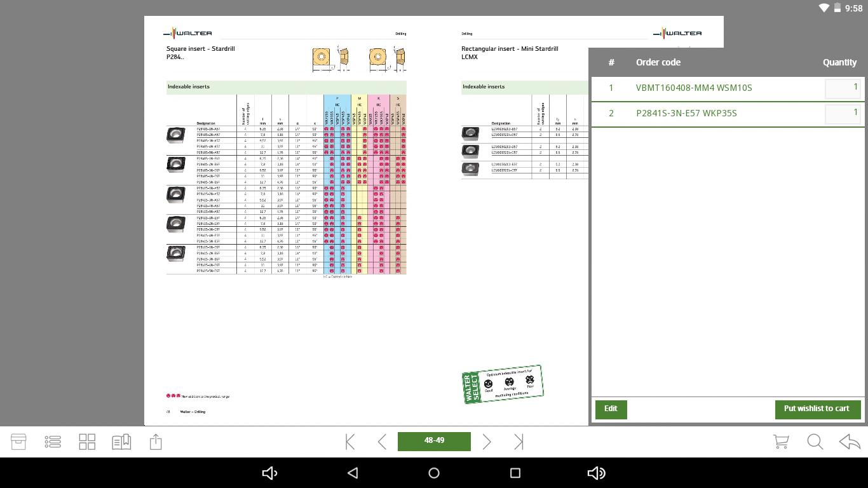868x488 pixels.
Task: Jump to the first page
Action: pyautogui.click(x=350, y=442)
